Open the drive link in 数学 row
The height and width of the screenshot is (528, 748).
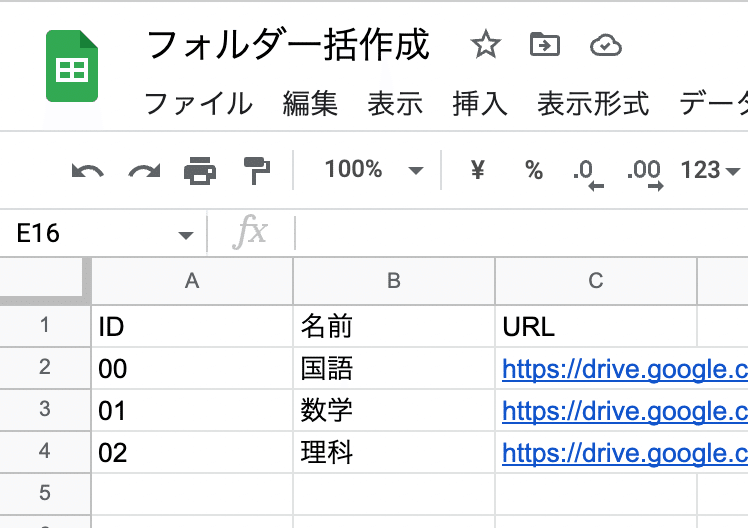[625, 411]
